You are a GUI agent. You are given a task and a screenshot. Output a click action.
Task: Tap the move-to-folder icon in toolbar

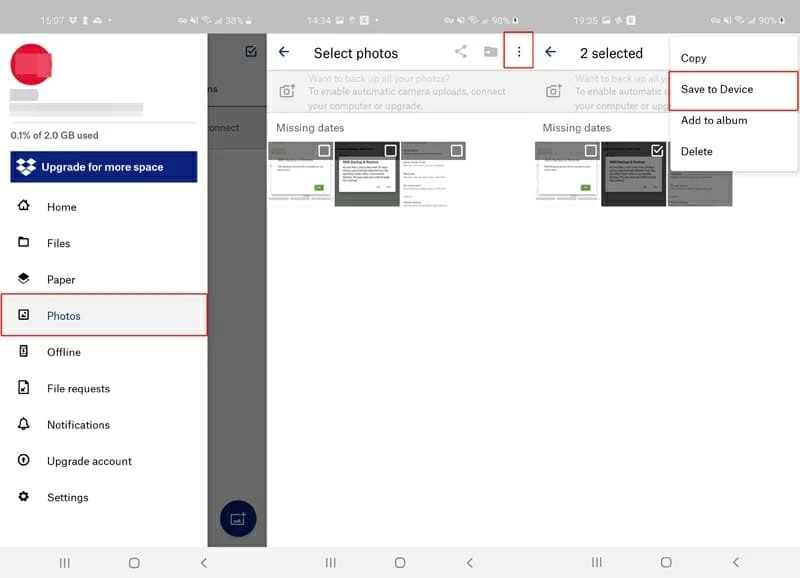coord(490,52)
